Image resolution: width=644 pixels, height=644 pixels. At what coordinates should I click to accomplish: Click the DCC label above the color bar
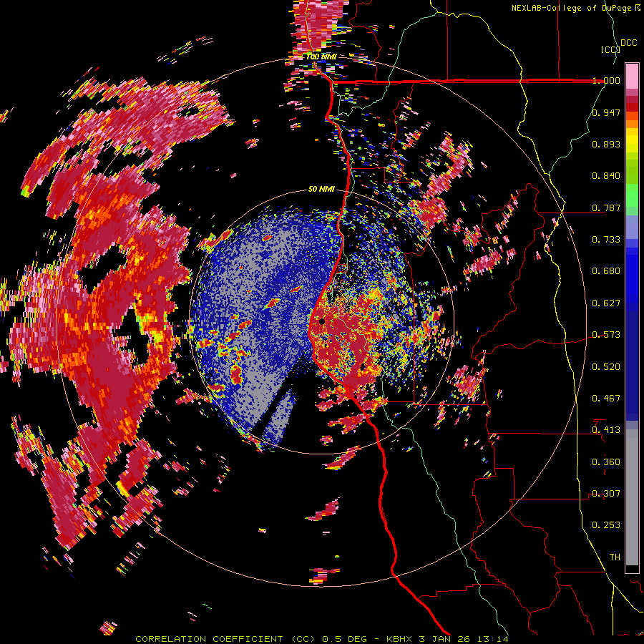click(x=628, y=42)
